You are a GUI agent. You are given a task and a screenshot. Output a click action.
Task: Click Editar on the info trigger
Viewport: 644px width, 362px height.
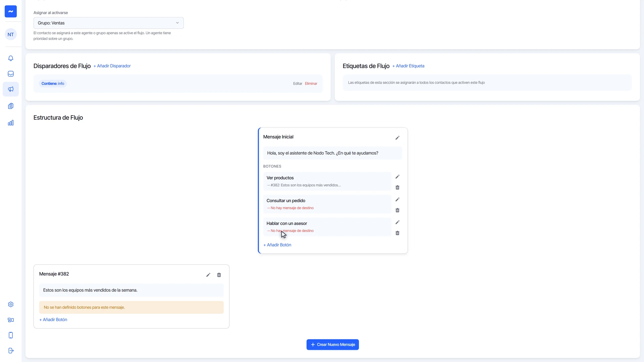click(x=298, y=84)
